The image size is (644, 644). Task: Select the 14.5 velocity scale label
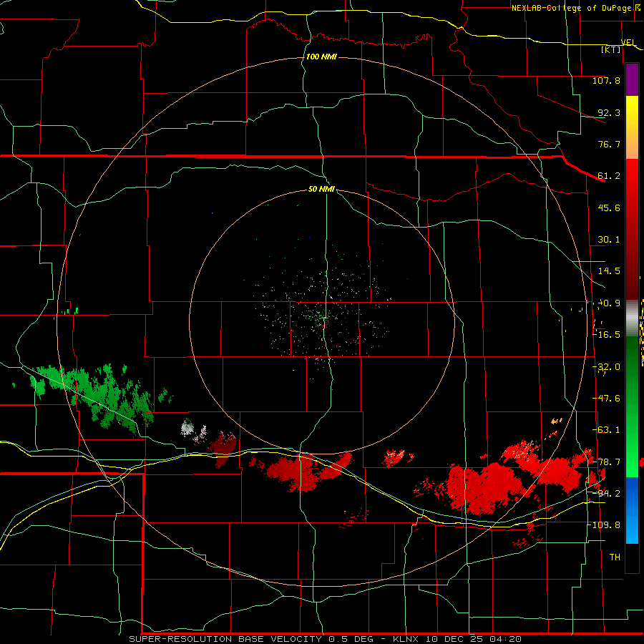click(x=609, y=270)
